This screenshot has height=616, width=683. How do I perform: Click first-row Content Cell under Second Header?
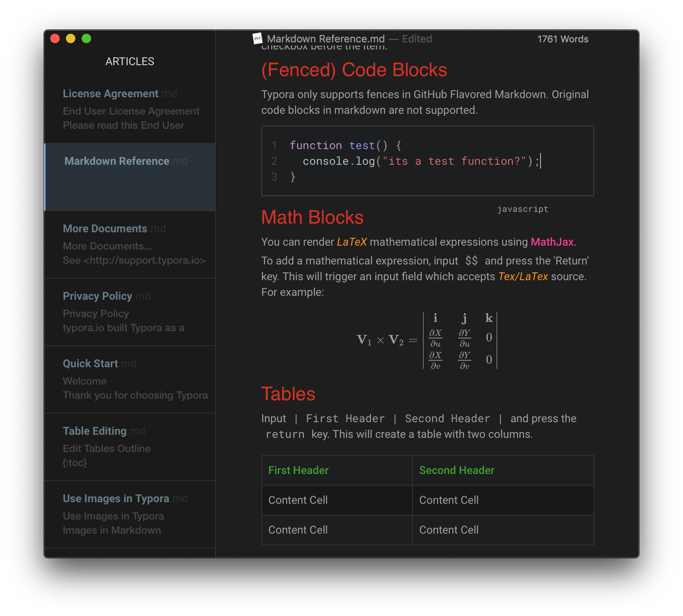click(503, 500)
